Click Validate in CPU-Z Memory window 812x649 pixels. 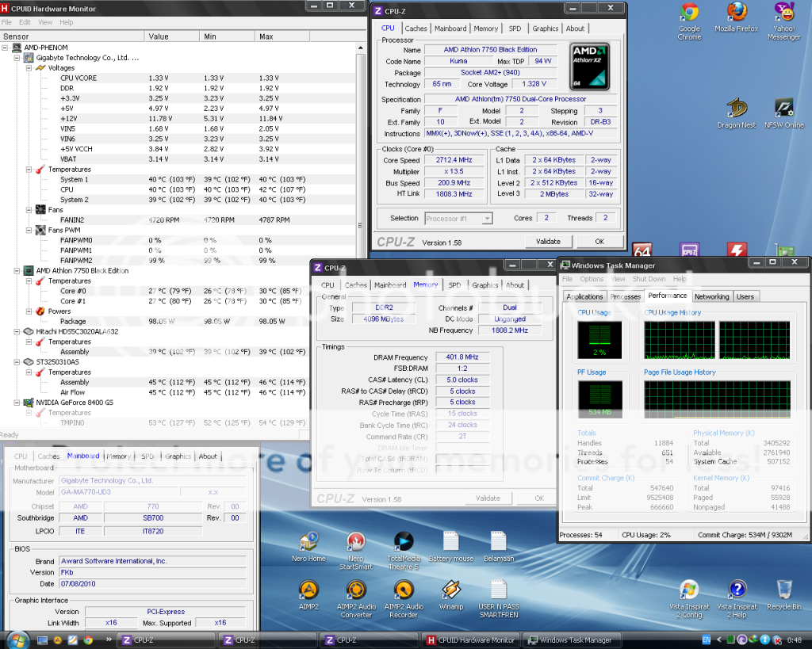click(488, 498)
